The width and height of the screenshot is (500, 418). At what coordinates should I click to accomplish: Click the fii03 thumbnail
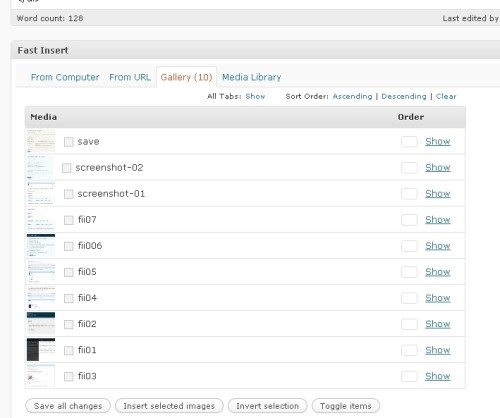[x=41, y=376]
